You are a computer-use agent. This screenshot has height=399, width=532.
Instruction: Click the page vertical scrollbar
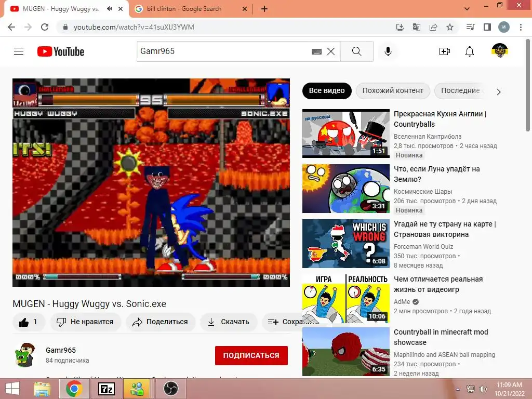click(528, 85)
